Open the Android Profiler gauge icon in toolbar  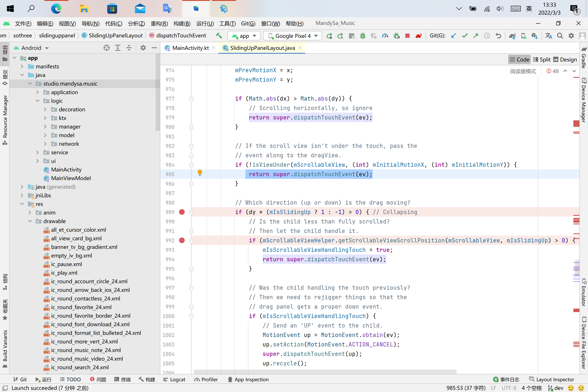[385, 36]
